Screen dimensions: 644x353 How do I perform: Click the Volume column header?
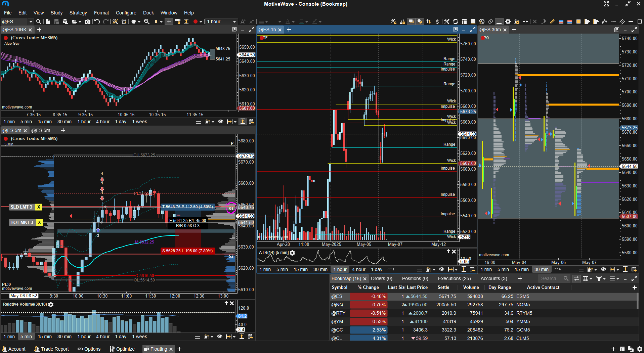pyautogui.click(x=471, y=287)
